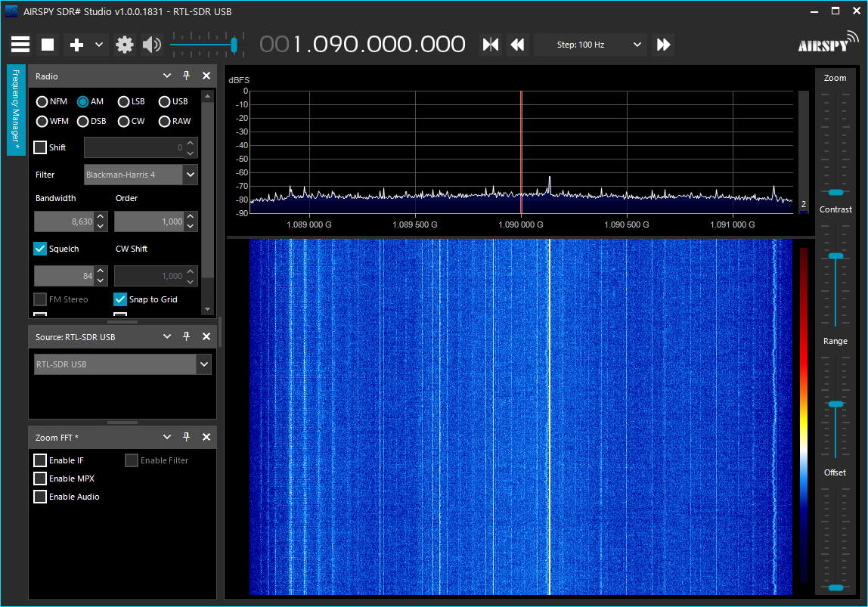Adjust the Contrast slider handle
The height and width of the screenshot is (607, 868).
tap(835, 256)
